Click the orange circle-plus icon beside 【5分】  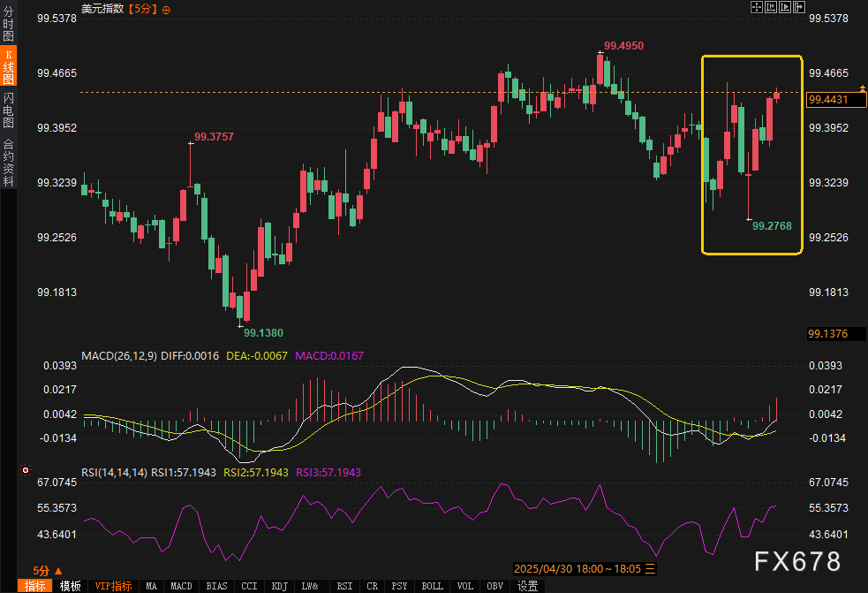coord(167,9)
